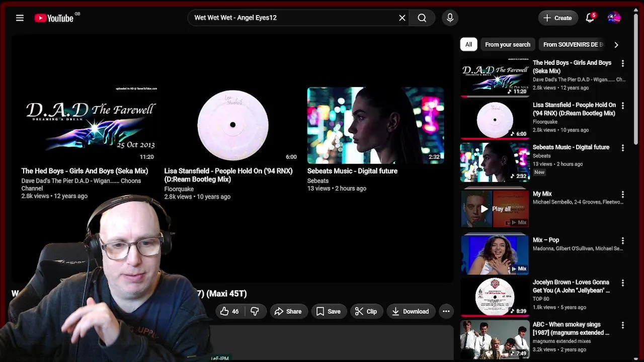Image resolution: width=644 pixels, height=362 pixels.
Task: Save video to a playlist
Action: (329, 311)
